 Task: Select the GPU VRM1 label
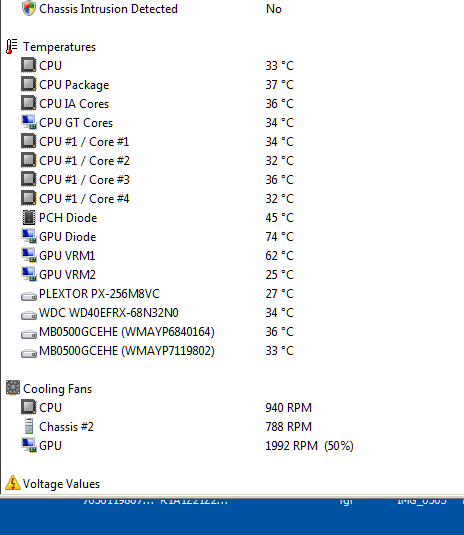click(67, 256)
